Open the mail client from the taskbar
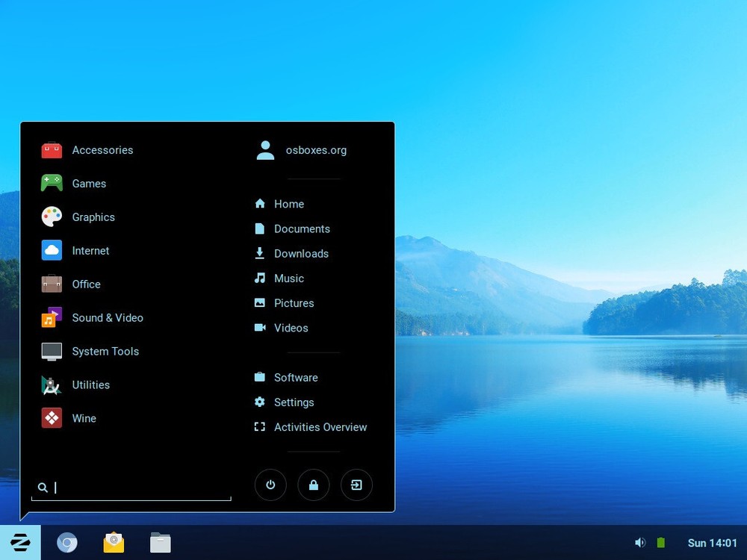This screenshot has height=560, width=747. 114,542
